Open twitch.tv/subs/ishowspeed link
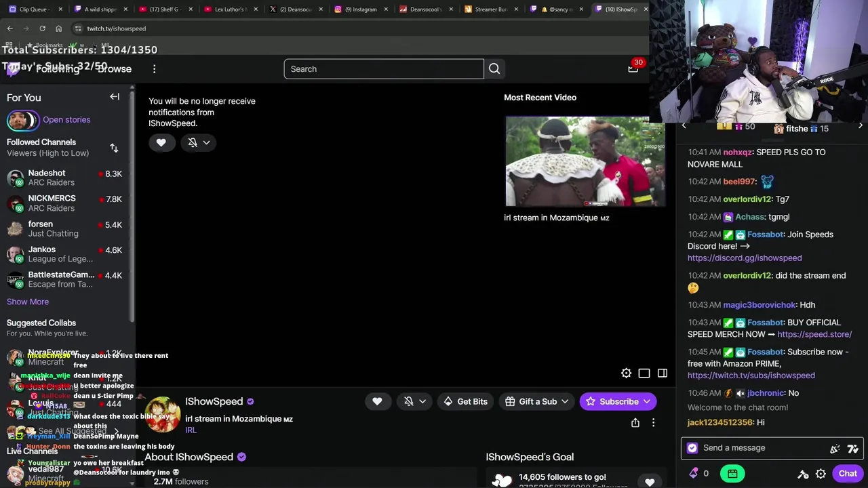 click(751, 375)
